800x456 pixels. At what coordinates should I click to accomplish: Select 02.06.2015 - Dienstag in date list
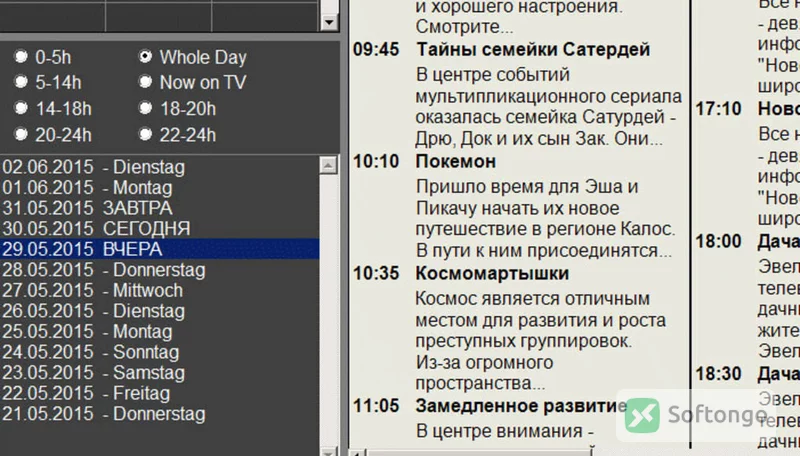pos(160,167)
